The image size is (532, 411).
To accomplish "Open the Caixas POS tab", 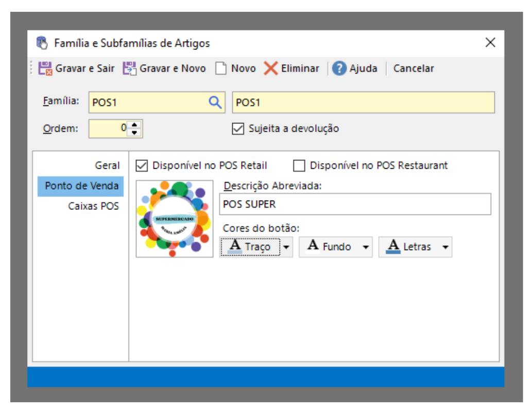I will point(93,206).
